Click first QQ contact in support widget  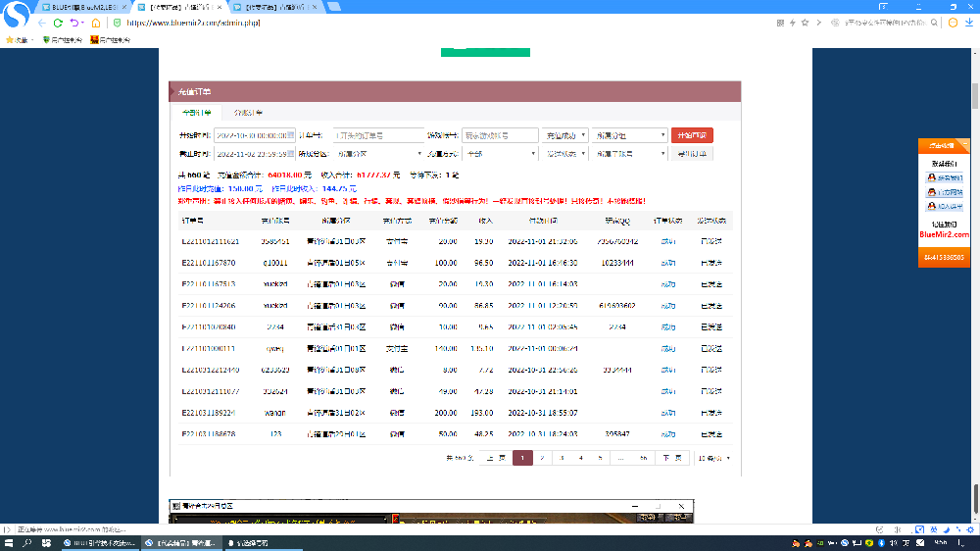pyautogui.click(x=944, y=177)
